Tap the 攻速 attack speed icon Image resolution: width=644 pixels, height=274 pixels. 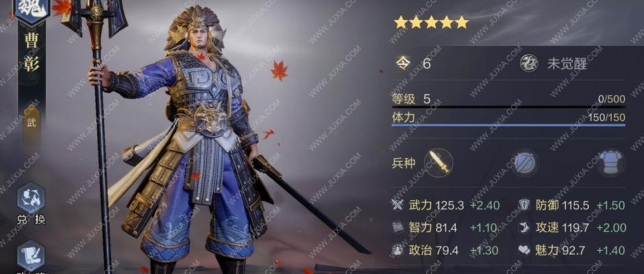[x=525, y=228]
